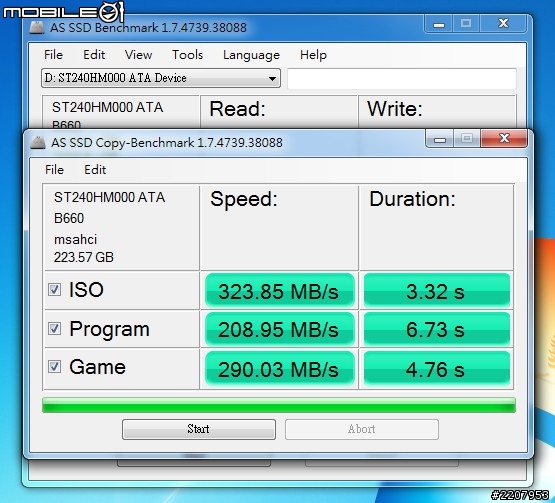Open File menu in Copy-Benchmark window
555x503 pixels.
[x=55, y=170]
